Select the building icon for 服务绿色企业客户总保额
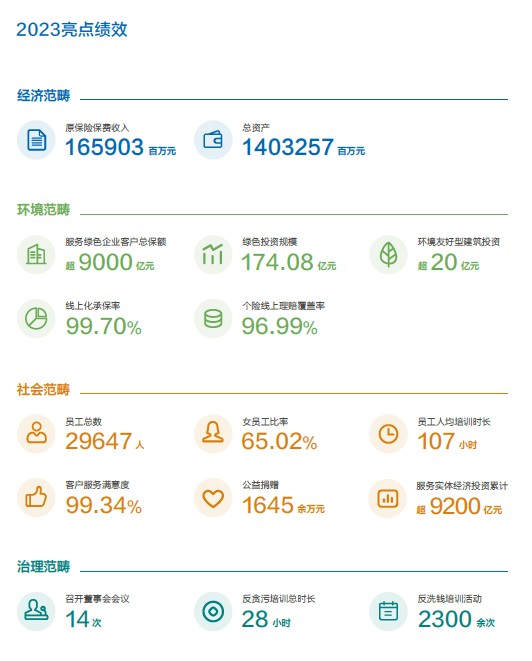 [36, 255]
